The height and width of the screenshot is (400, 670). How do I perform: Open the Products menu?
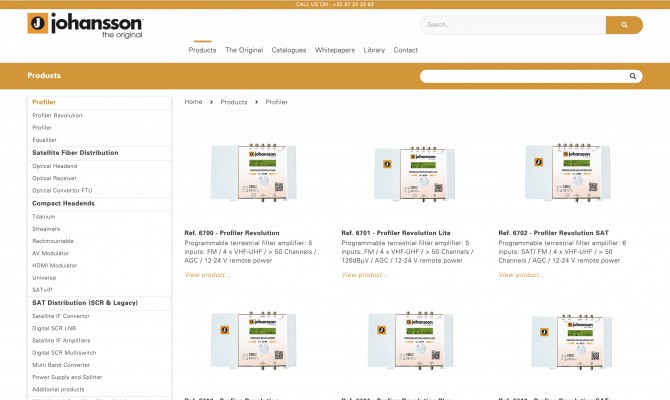point(203,50)
